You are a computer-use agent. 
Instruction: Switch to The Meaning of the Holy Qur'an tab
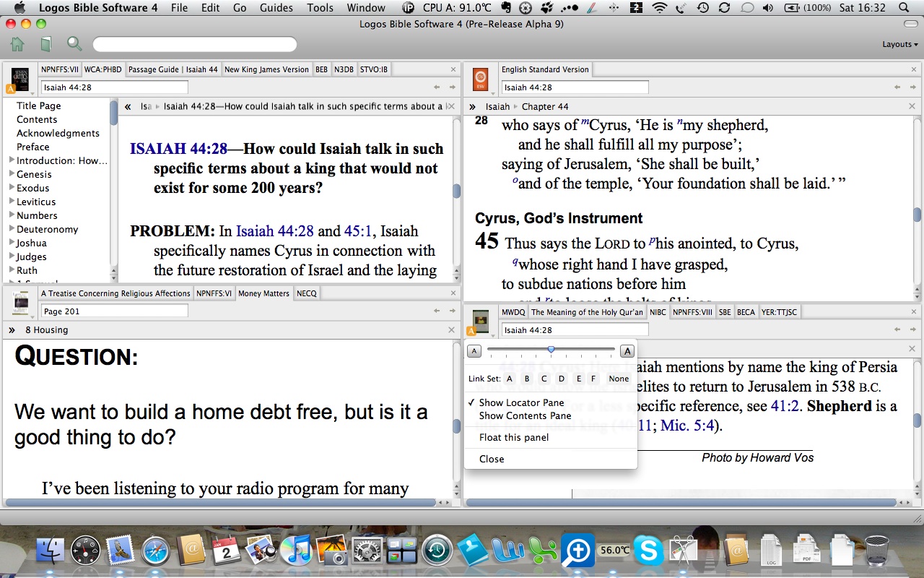click(x=587, y=312)
